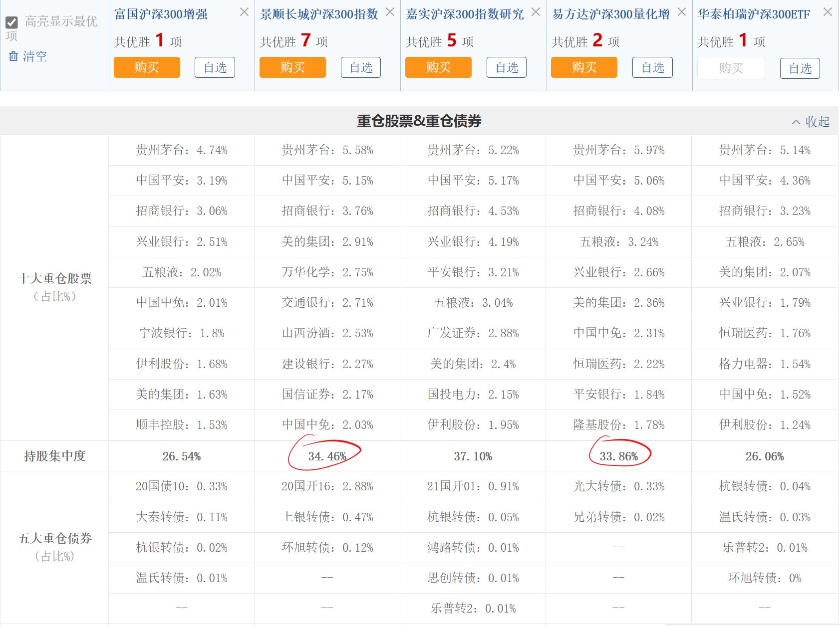Select the 中国平安: 5.17% cell
The image size is (840, 627).
point(473,181)
